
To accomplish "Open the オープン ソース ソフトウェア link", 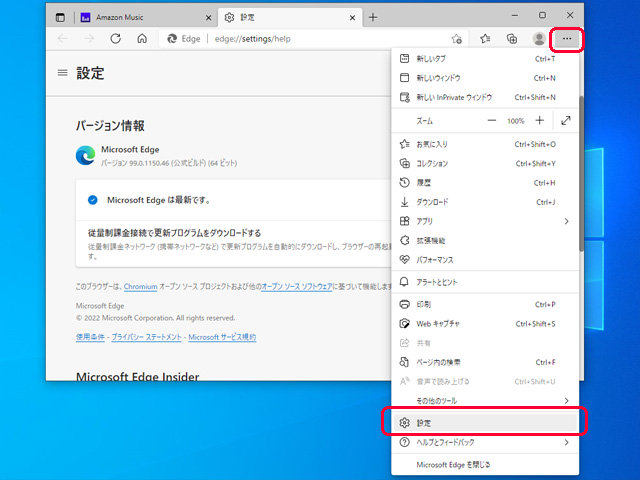I will pyautogui.click(x=297, y=287).
